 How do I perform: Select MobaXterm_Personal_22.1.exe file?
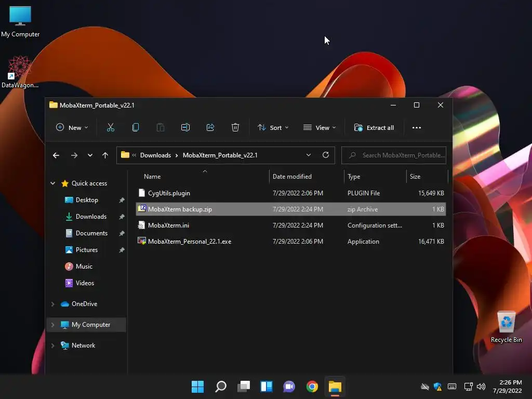coord(291,241)
